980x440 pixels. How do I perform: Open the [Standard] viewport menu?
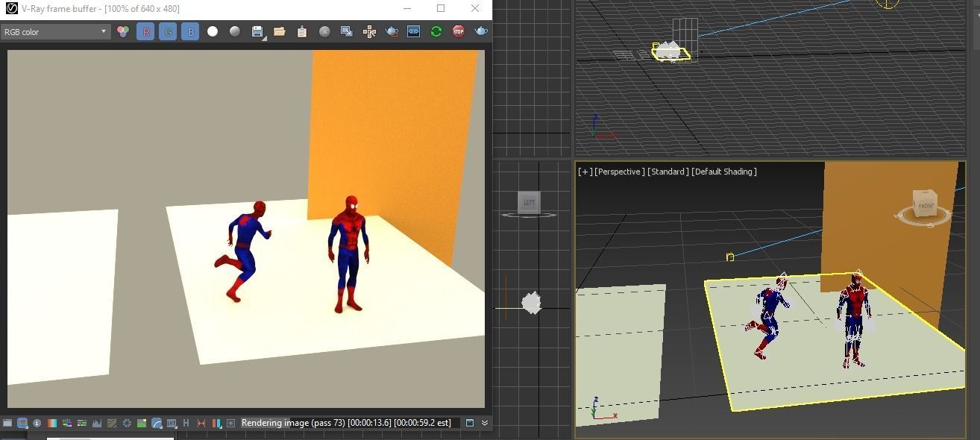(x=668, y=172)
